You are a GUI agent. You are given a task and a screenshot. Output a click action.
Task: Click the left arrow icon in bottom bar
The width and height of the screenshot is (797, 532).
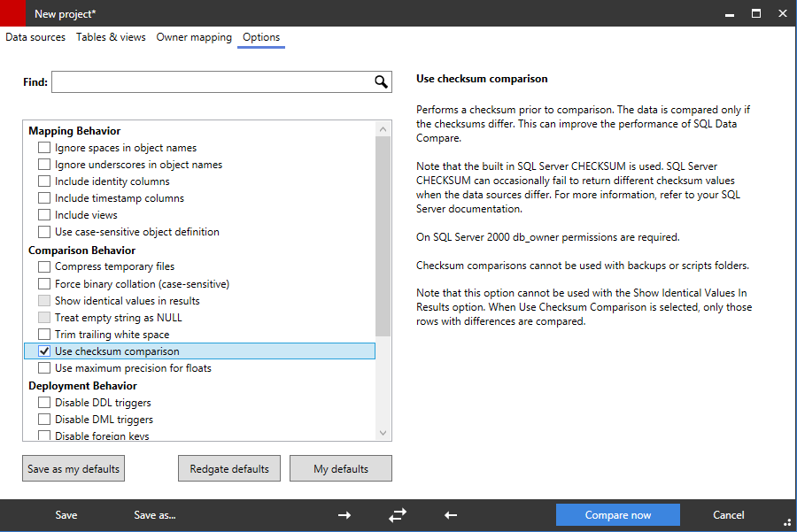(x=451, y=515)
